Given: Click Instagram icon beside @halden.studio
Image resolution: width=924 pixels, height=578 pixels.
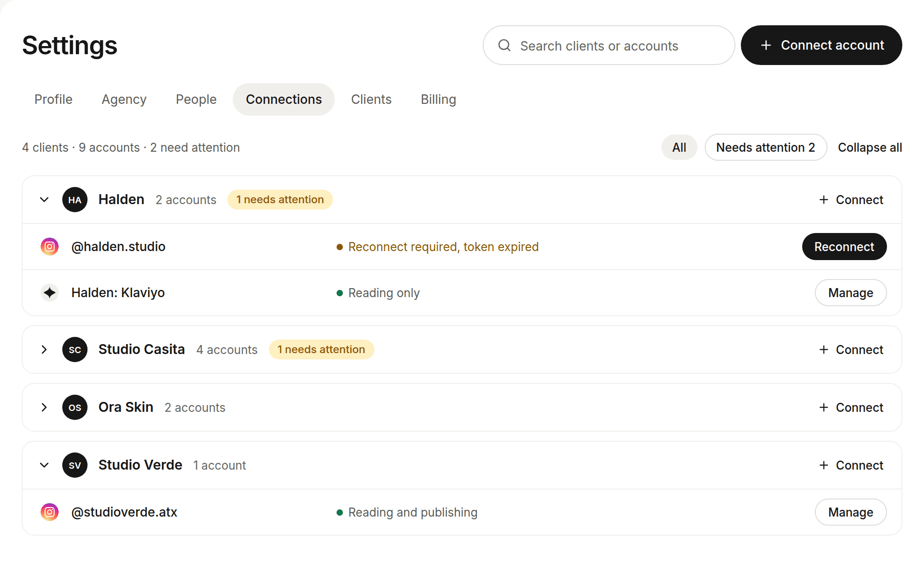Looking at the screenshot, I should [50, 247].
